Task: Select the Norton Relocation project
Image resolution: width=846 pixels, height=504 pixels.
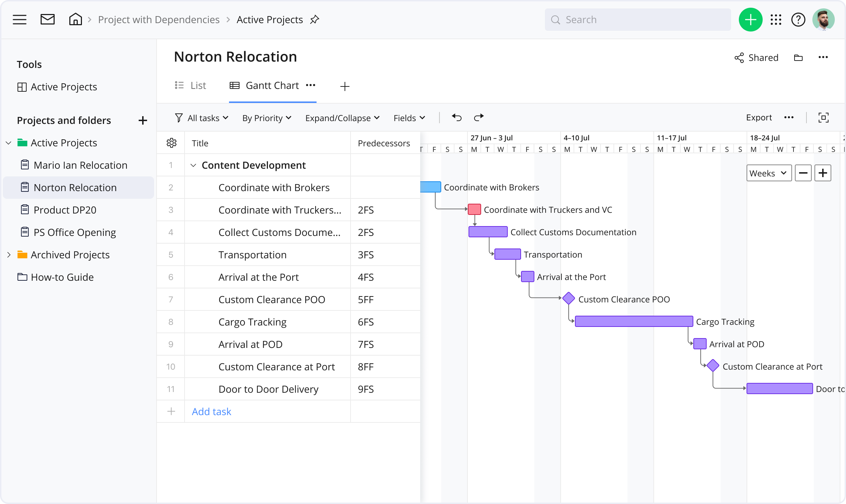Action: click(74, 187)
